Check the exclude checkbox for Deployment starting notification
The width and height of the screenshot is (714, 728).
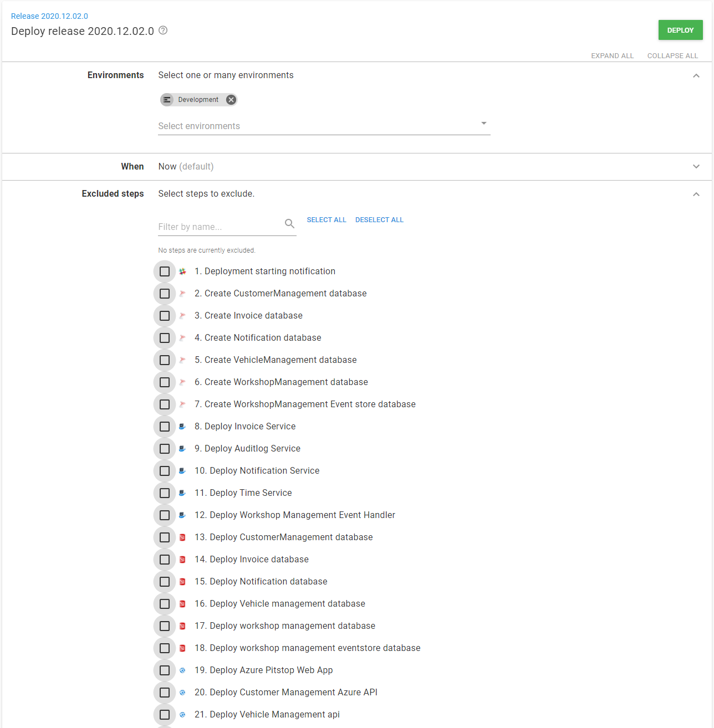coord(165,271)
